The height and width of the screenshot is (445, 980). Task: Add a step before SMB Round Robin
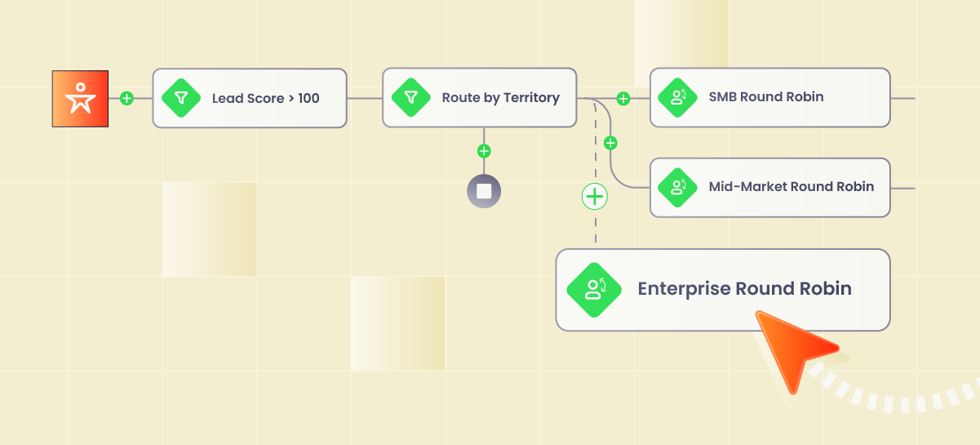[x=623, y=99]
